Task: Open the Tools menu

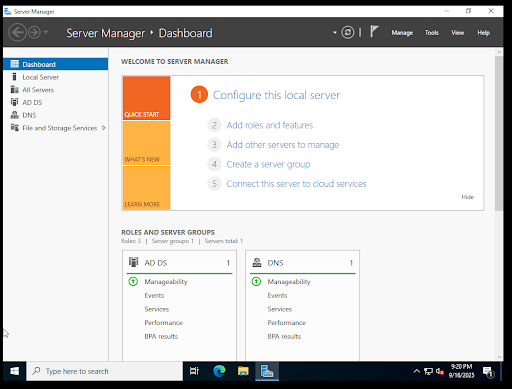Action: click(431, 33)
